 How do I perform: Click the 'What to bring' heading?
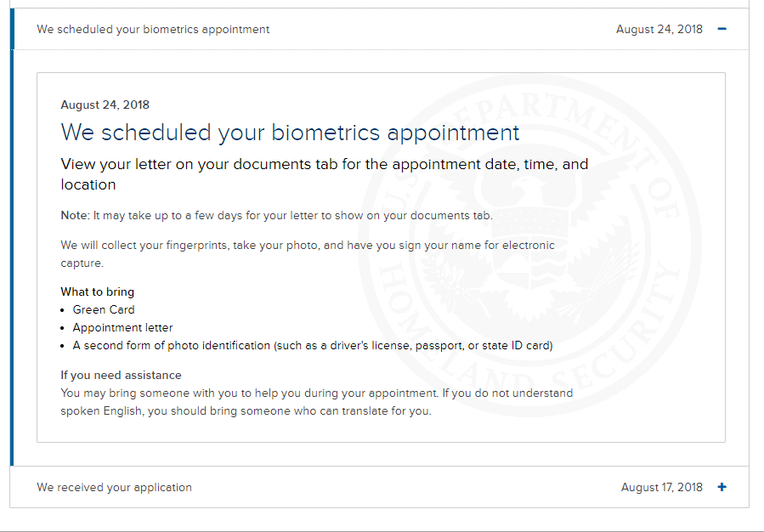click(x=97, y=291)
